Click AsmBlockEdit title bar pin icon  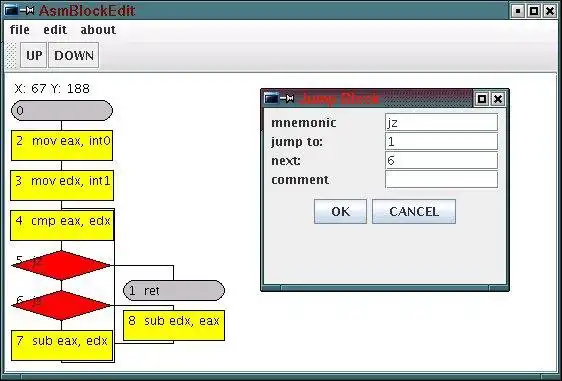27,10
